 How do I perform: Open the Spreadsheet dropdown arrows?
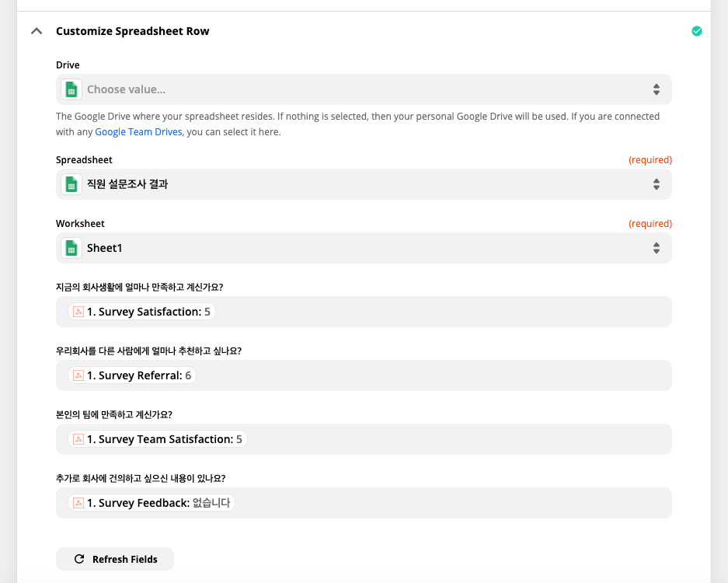[656, 184]
